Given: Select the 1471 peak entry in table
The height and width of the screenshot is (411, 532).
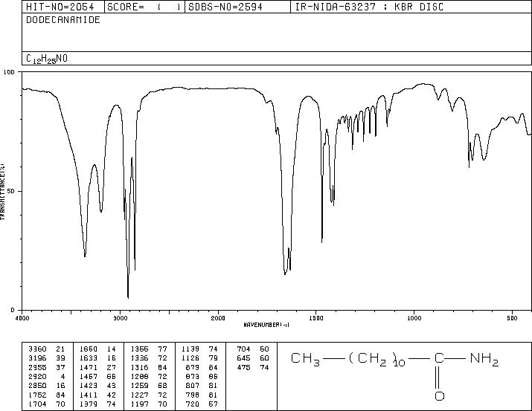Looking at the screenshot, I should coord(97,367).
